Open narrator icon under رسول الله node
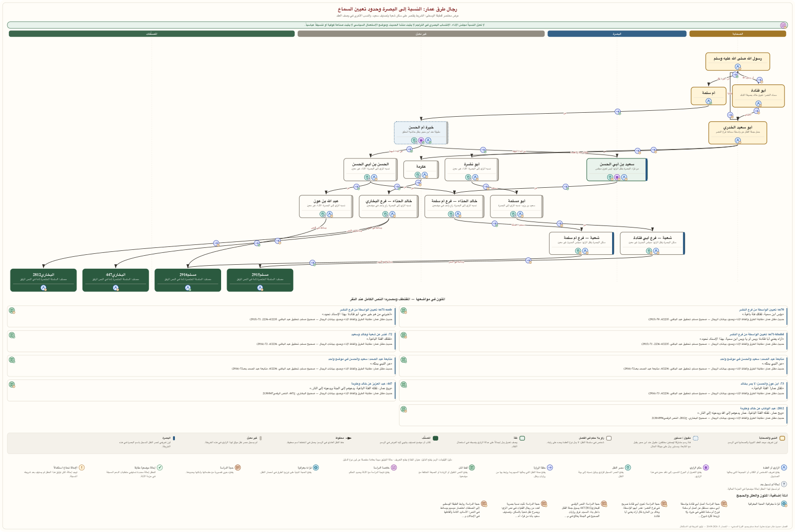 pos(738,67)
